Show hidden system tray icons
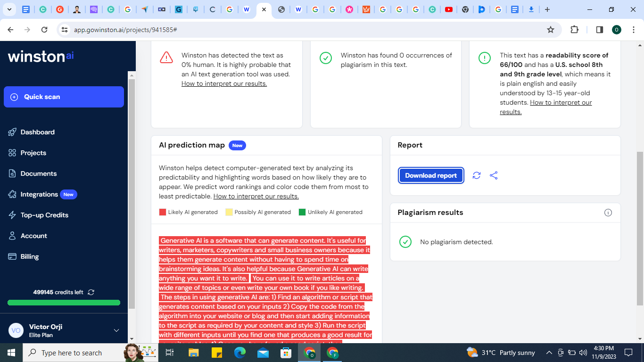This screenshot has height=362, width=644. [549, 353]
